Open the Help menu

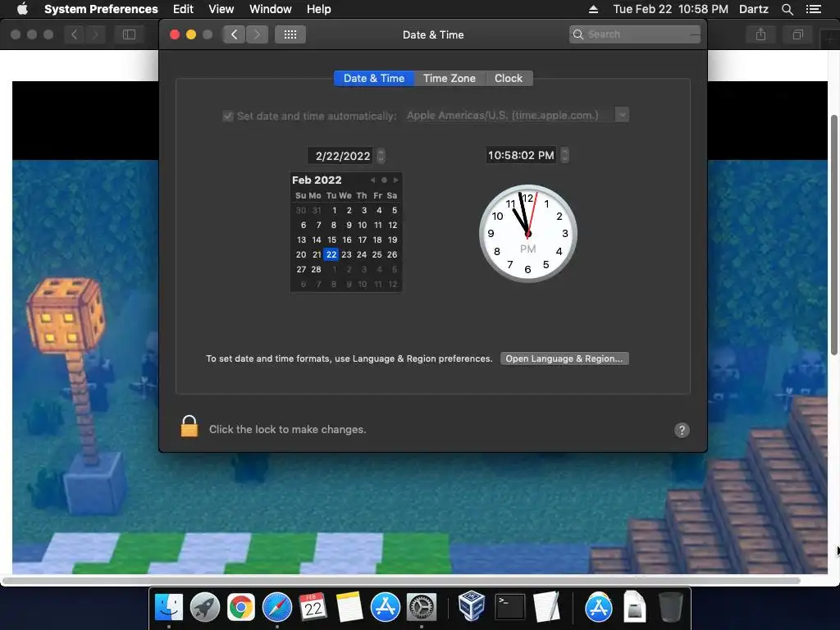coord(319,9)
